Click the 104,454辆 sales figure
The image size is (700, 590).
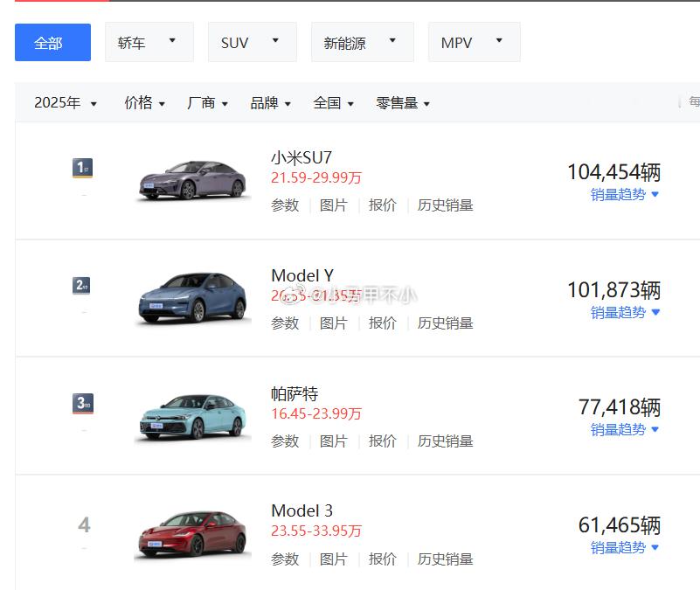click(x=613, y=172)
